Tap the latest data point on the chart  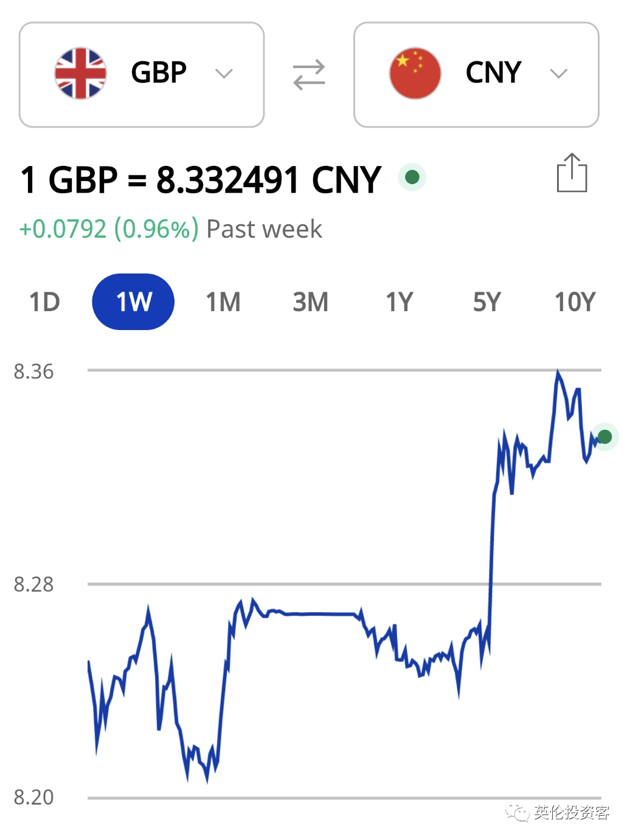tap(604, 436)
